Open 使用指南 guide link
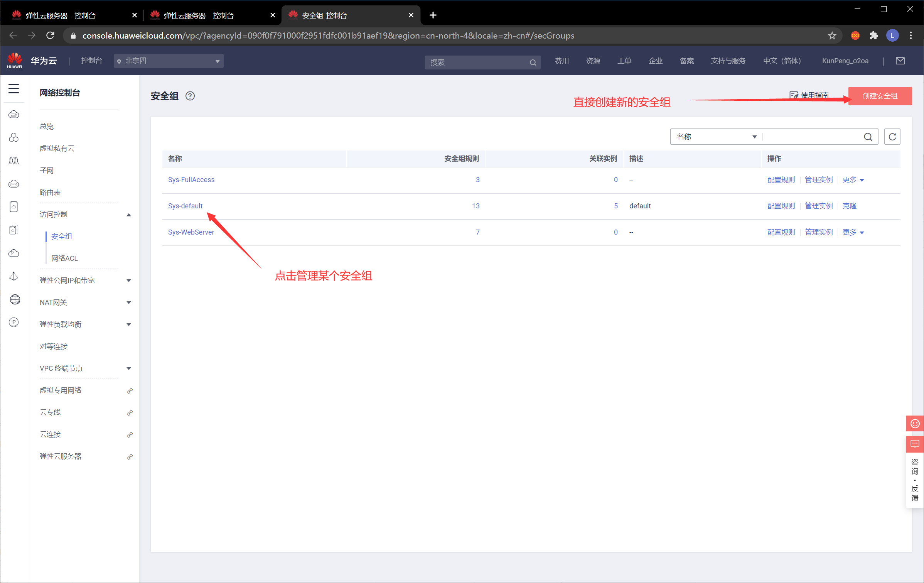Image resolution: width=924 pixels, height=583 pixels. 809,95
